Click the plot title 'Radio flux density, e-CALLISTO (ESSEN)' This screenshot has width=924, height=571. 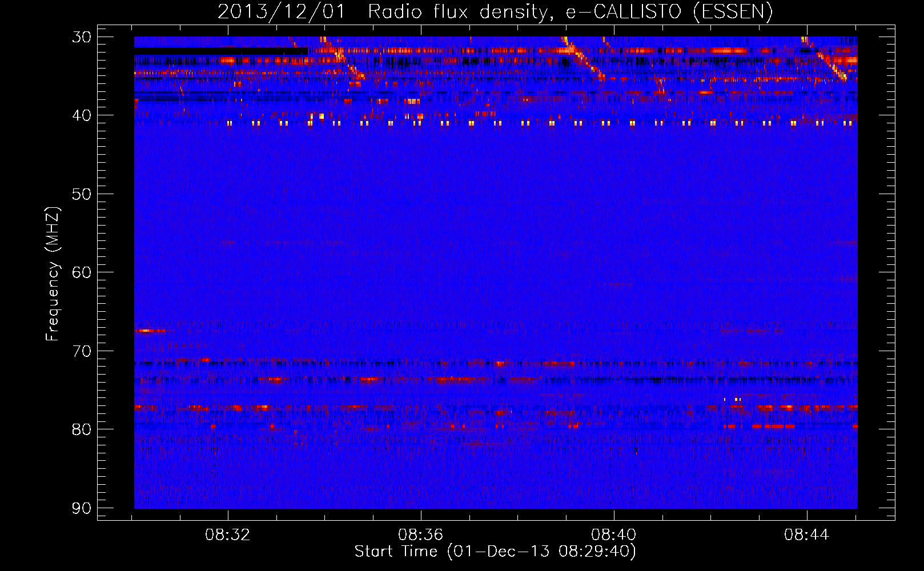tap(570, 12)
